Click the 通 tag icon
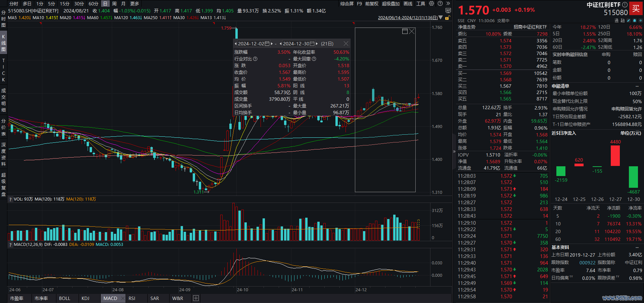 pyautogui.click(x=616, y=20)
